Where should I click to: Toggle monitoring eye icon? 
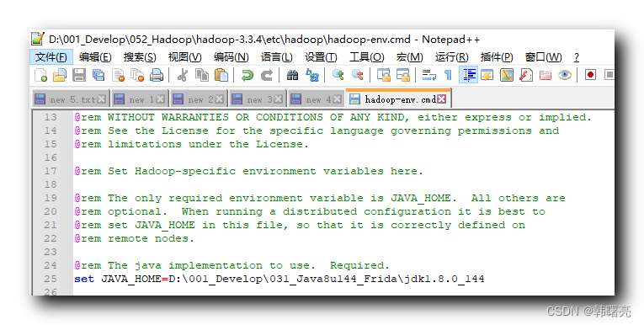tap(565, 75)
